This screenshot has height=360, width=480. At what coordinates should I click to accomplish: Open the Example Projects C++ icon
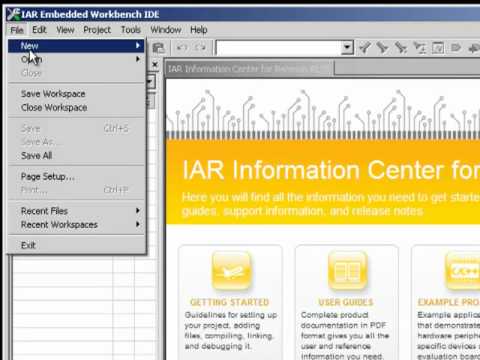pos(463,271)
